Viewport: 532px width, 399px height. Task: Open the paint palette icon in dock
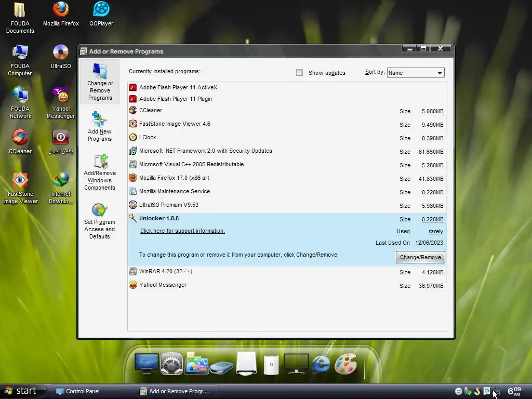click(345, 364)
